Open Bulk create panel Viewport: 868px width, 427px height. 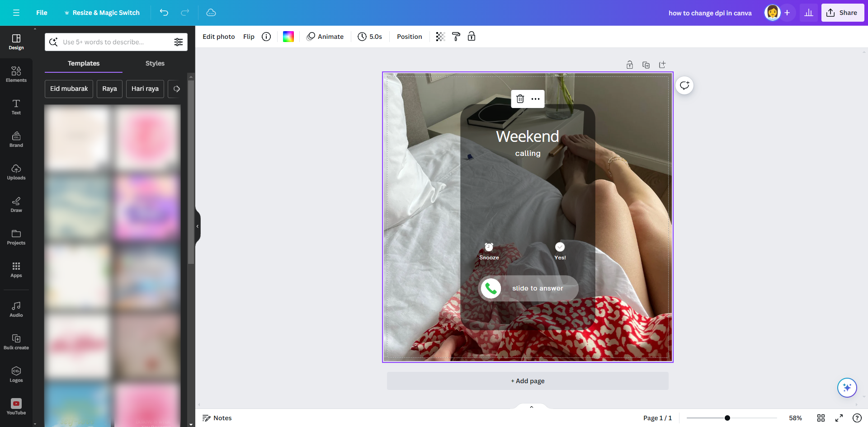(x=16, y=342)
